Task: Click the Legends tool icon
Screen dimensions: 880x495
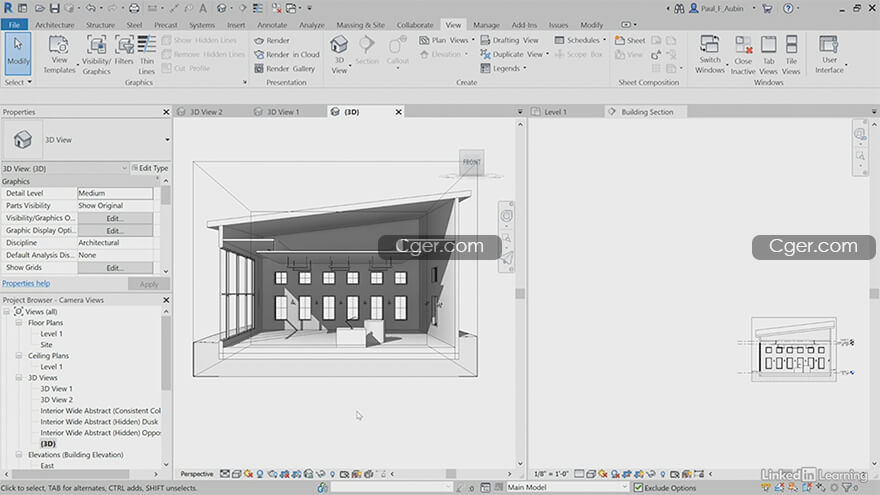Action: [x=485, y=68]
